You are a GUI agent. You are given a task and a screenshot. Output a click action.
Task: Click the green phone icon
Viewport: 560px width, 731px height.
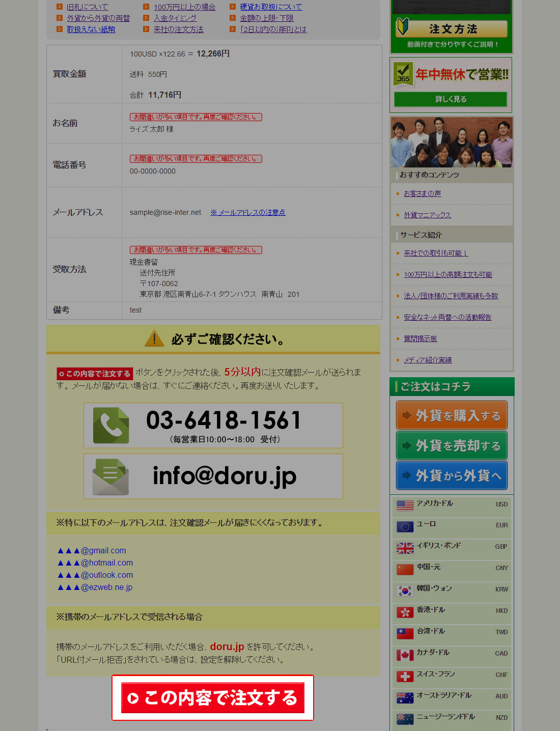(x=111, y=426)
